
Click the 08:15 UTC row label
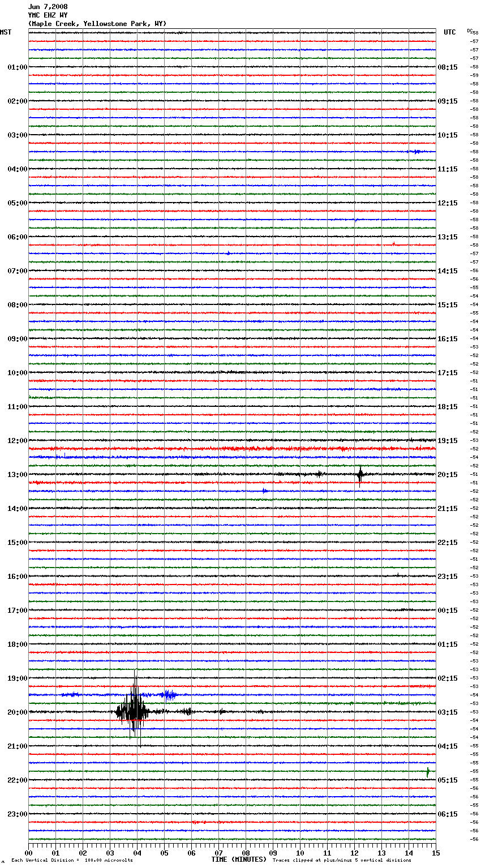click(x=448, y=67)
